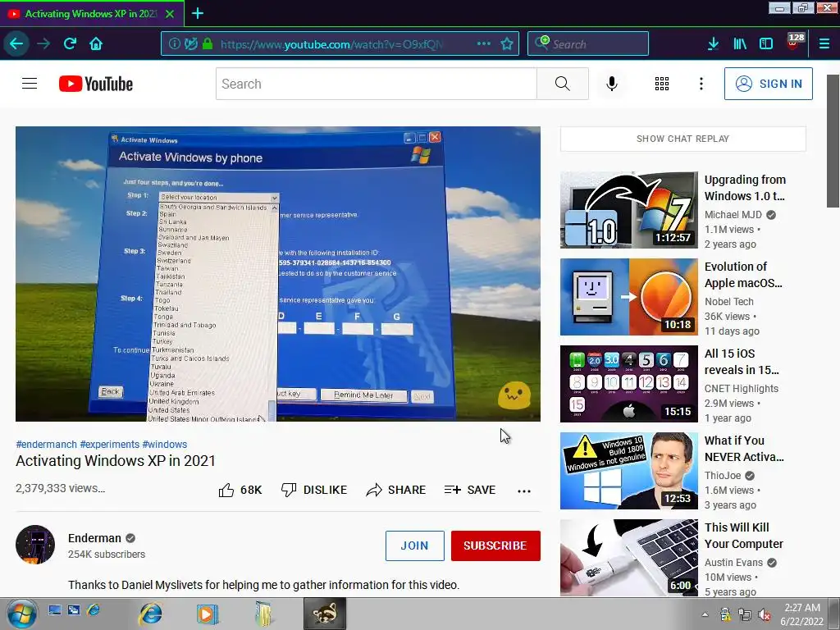Click the browser forward arrow
This screenshot has height=630, width=840.
click(43, 43)
